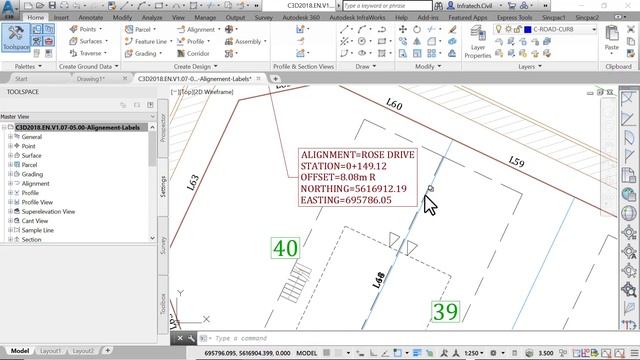Screen dimensions: 640x360
Task: Open the Toolspace palette button
Action: point(16,38)
